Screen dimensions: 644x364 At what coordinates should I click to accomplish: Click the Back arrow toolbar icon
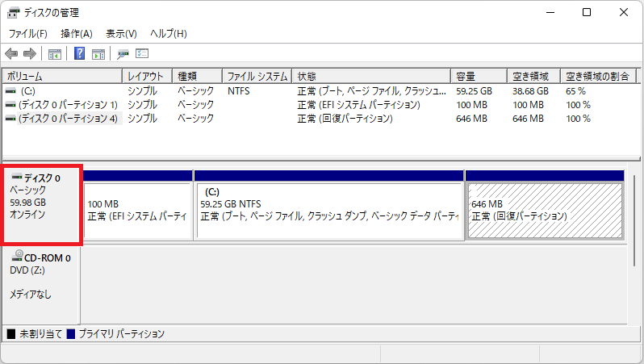[11, 53]
